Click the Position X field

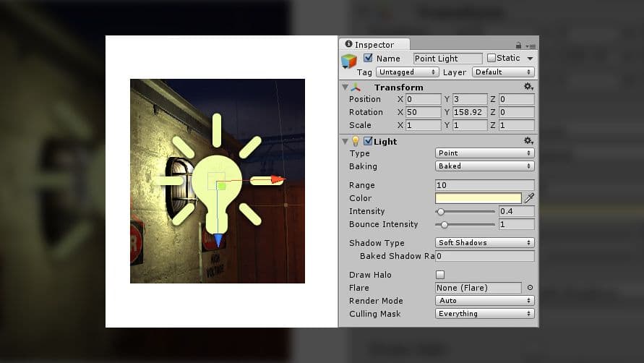[x=424, y=99]
